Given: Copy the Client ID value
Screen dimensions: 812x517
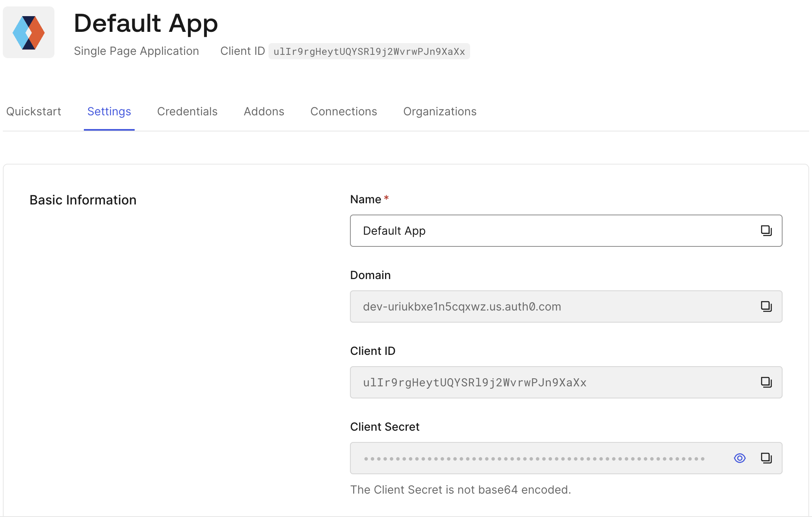Looking at the screenshot, I should (766, 382).
